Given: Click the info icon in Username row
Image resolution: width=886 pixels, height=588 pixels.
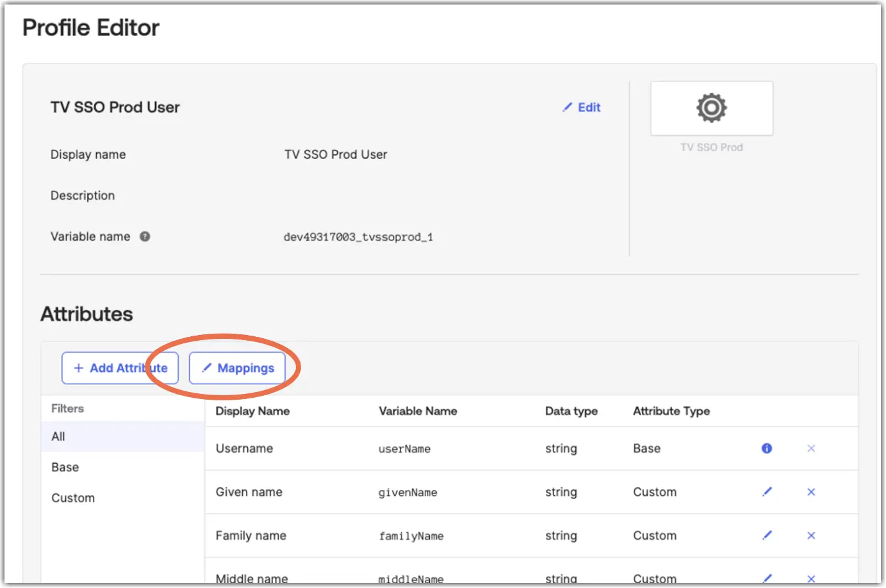Looking at the screenshot, I should (x=767, y=448).
